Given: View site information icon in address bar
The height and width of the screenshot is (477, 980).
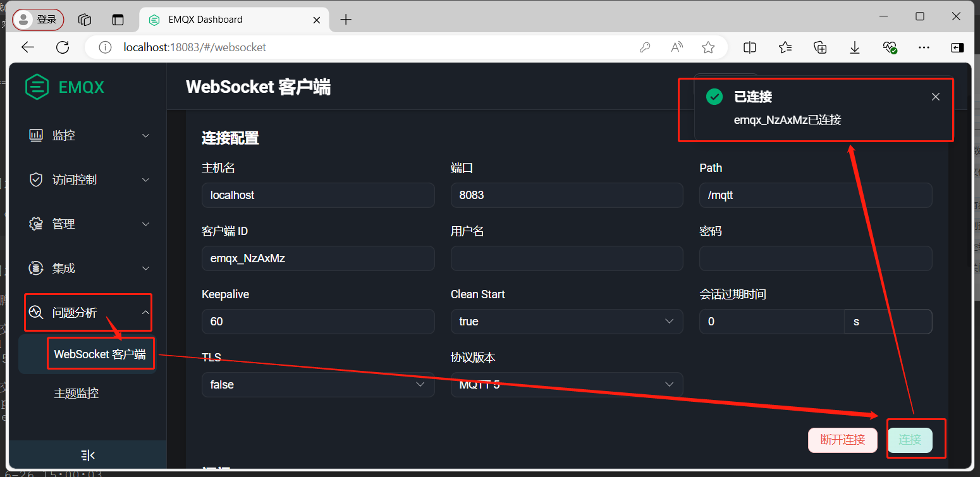Looking at the screenshot, I should (x=106, y=47).
